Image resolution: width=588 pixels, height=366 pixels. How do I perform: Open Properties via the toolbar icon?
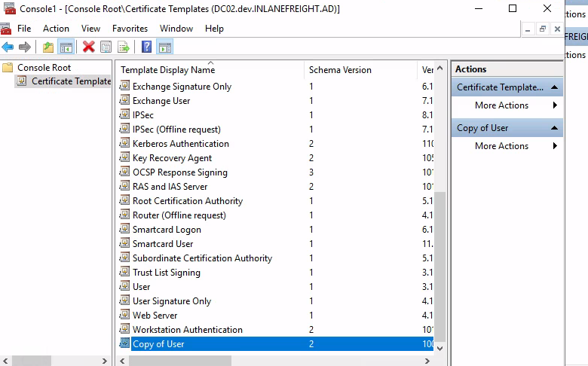click(x=106, y=47)
